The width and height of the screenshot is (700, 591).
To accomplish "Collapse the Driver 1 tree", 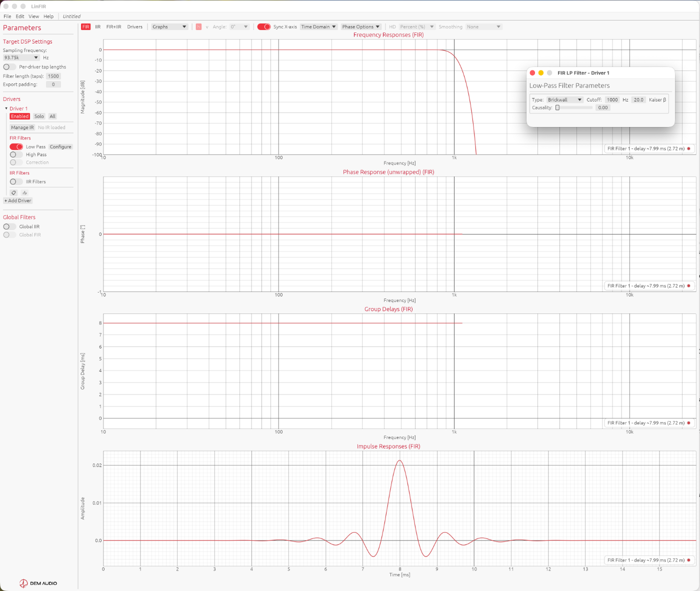I will 6,108.
